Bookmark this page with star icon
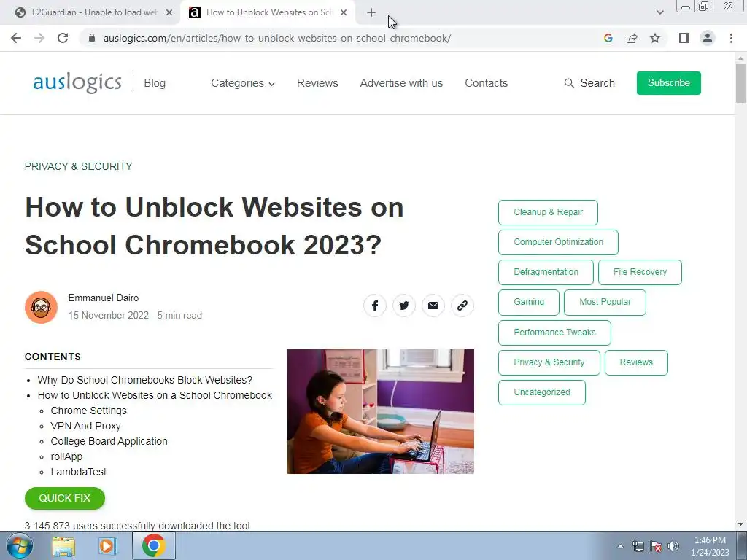The width and height of the screenshot is (747, 560). click(x=655, y=38)
